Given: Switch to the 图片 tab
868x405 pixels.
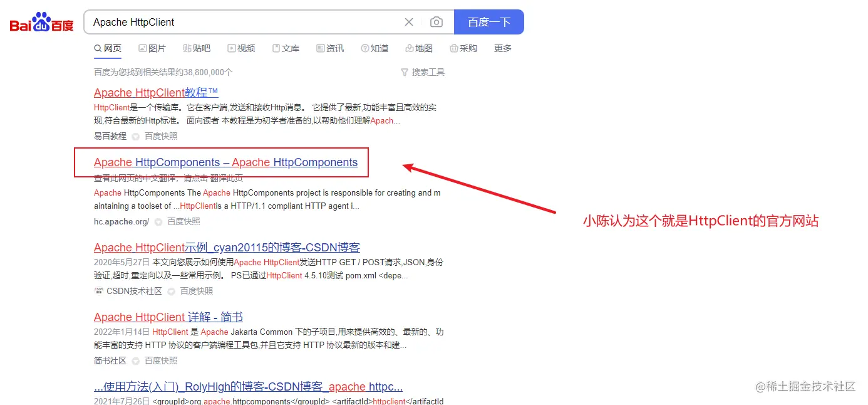Looking at the screenshot, I should coord(152,48).
